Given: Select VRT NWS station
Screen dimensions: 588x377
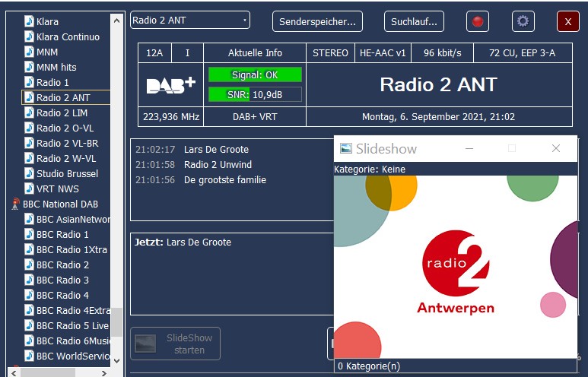Looking at the screenshot, I should (57, 188).
